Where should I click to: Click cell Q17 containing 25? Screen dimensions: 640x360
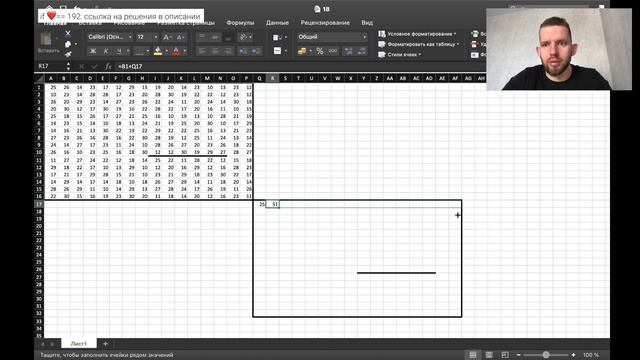(x=260, y=204)
